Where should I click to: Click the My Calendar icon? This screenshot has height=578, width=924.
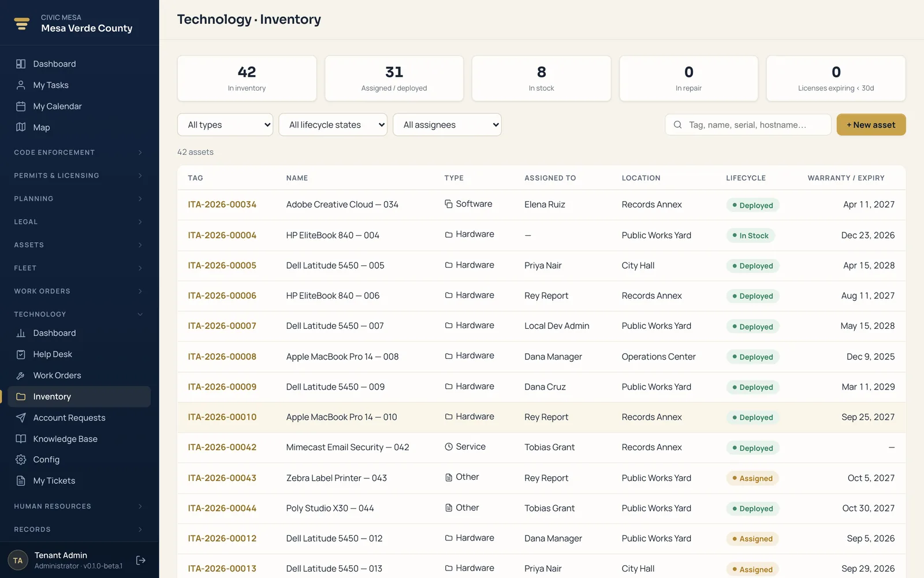coord(21,106)
